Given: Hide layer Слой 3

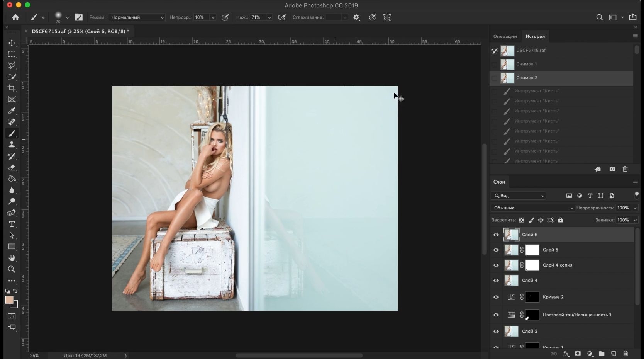Looking at the screenshot, I should click(496, 331).
